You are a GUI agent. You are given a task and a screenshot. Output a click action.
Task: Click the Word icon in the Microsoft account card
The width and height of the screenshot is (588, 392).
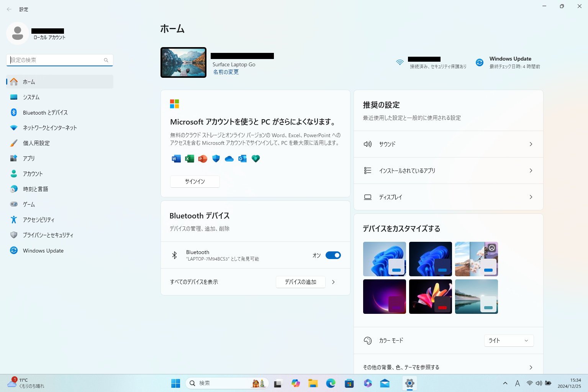[176, 159]
